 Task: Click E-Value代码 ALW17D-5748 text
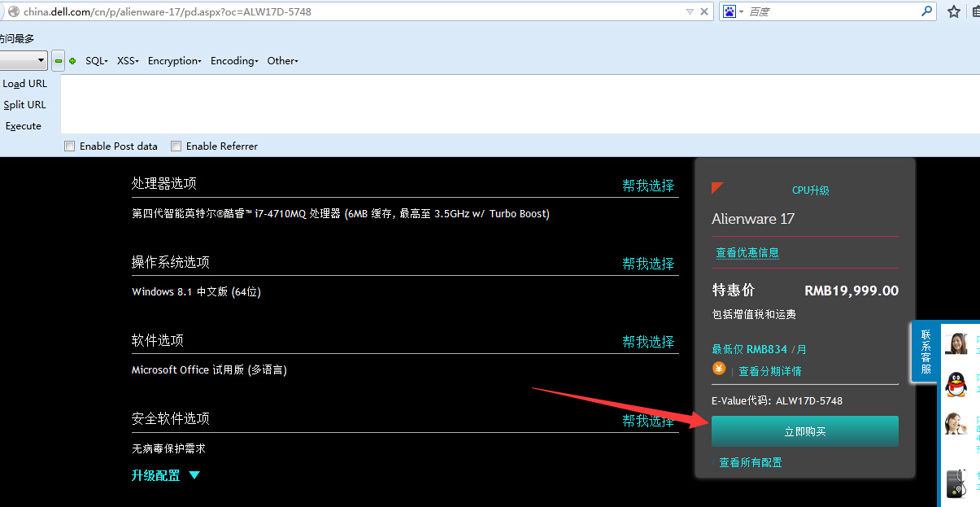pyautogui.click(x=777, y=400)
